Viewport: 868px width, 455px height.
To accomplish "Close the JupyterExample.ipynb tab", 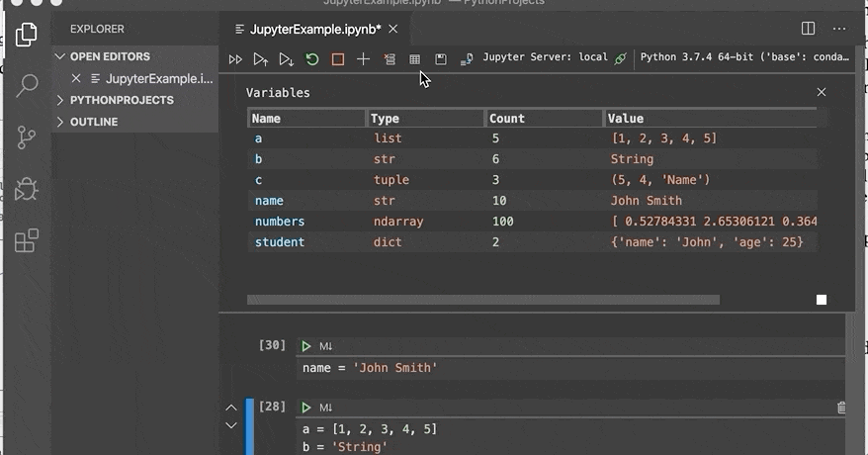I will pyautogui.click(x=393, y=29).
